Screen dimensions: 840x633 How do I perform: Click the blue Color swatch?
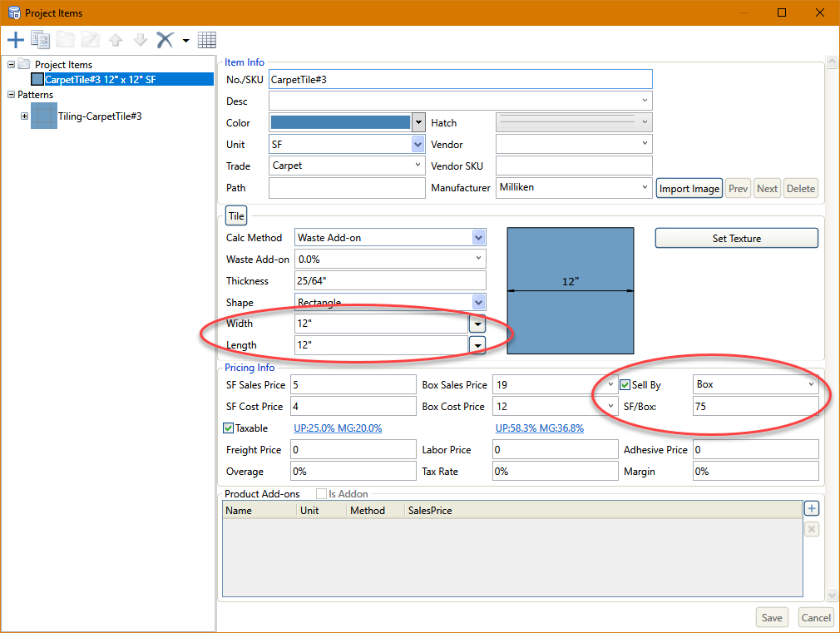(x=340, y=122)
